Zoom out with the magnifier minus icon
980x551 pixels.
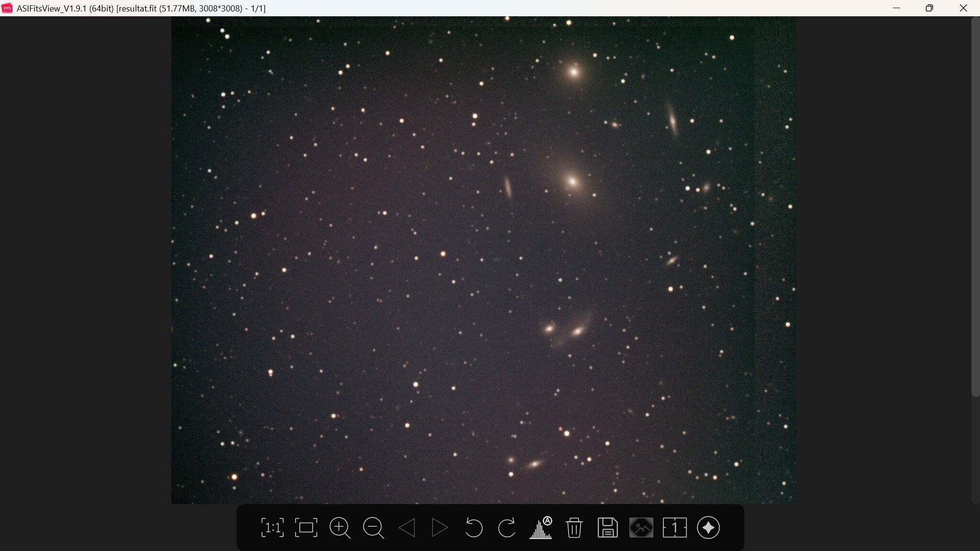(x=373, y=528)
